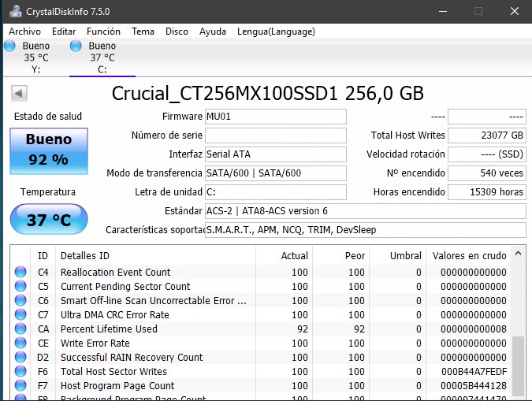Click the 37 °C temperature button
The height and width of the screenshot is (401, 532).
[49, 219]
